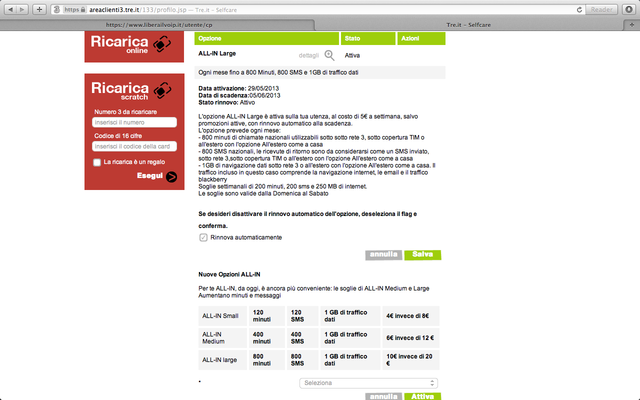Viewport: 640px width, 400px height.
Task: Click the Ricarica scratch card icon
Action: click(162, 90)
